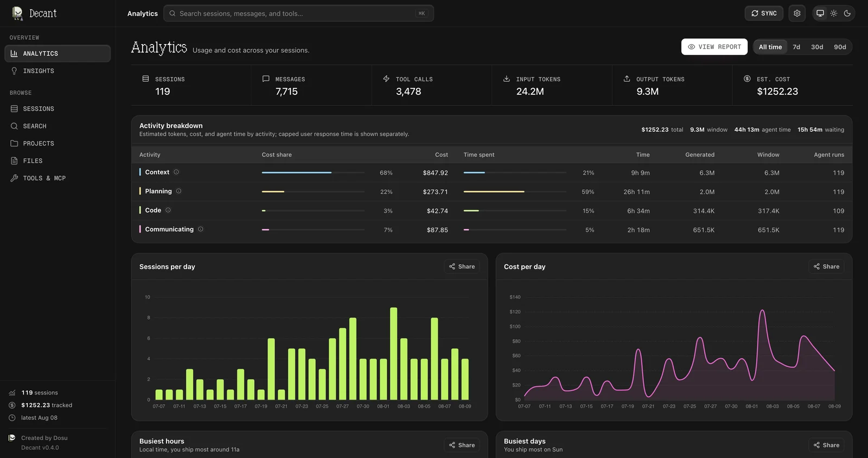Click the Files document icon
Viewport: 868px width, 458px height.
[x=14, y=161]
